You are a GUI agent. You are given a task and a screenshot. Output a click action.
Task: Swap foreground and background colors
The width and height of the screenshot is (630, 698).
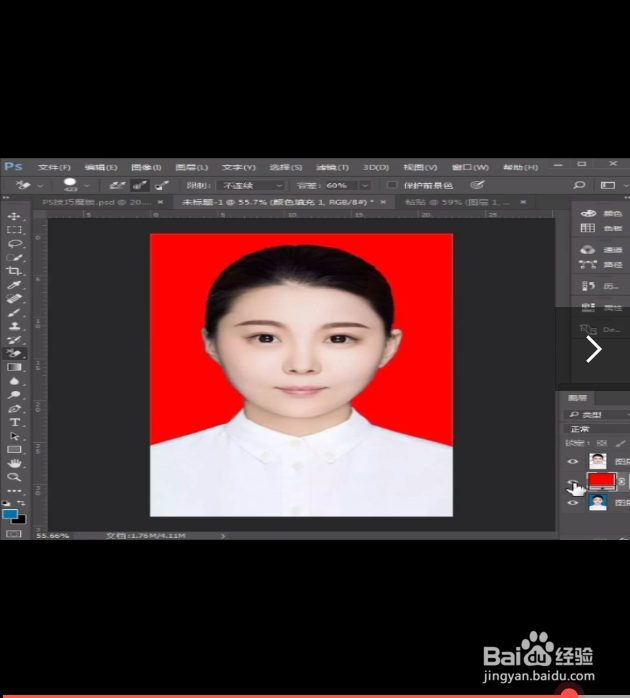coord(21,503)
